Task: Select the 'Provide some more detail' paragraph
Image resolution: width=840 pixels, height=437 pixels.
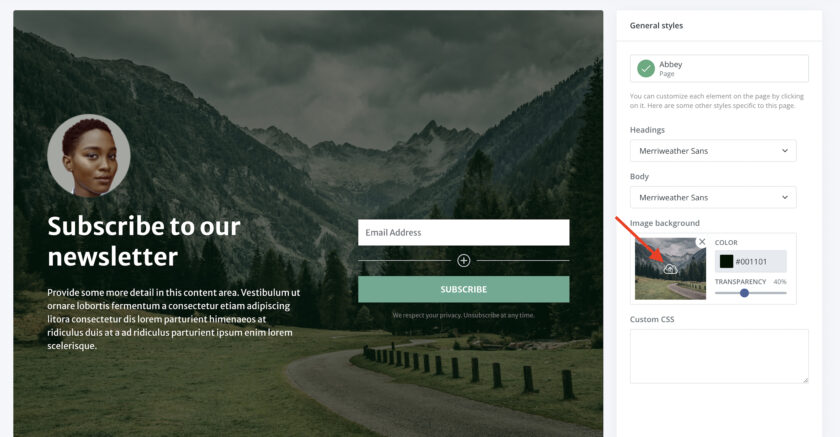Action: 174,319
